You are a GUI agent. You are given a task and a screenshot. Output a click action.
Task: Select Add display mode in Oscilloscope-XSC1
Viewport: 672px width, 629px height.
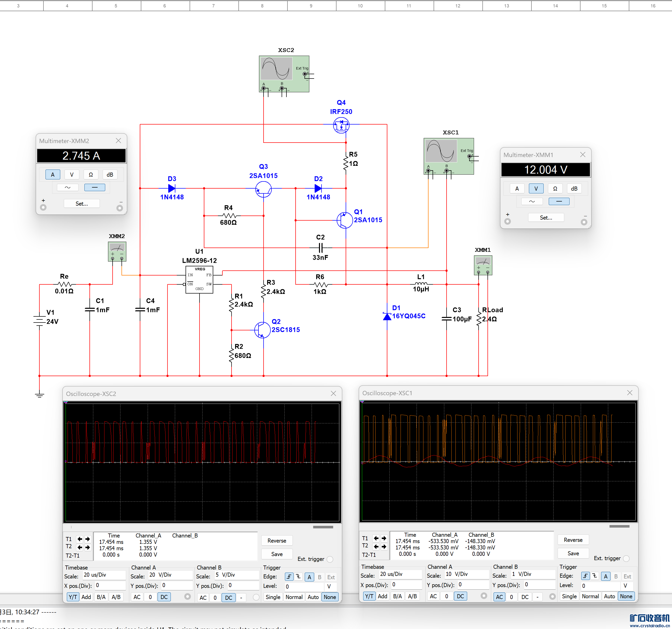pyautogui.click(x=382, y=596)
